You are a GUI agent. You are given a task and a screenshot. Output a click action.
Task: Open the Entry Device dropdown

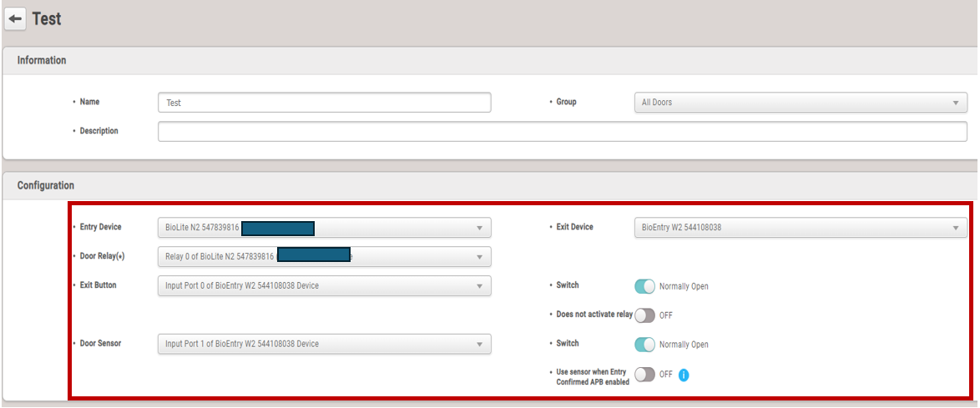(324, 228)
